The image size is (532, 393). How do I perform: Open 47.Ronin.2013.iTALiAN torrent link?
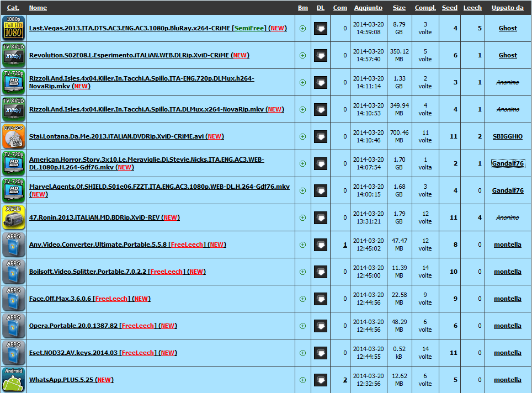pos(104,217)
